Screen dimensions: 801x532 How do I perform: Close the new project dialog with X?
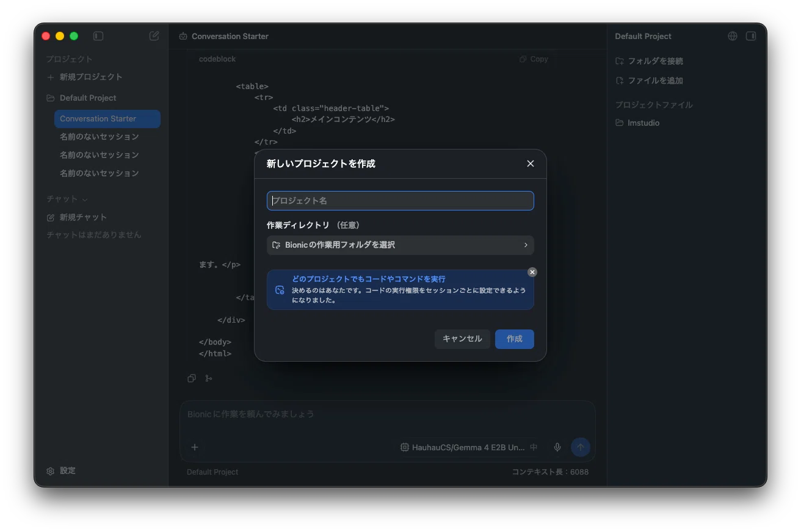pos(530,164)
